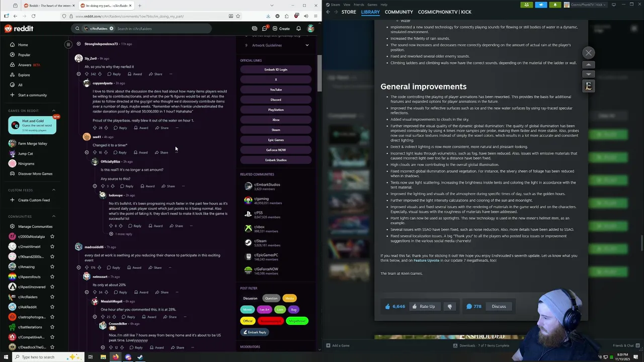The image size is (644, 362).
Task: Open Steam friends green button
Action: (527, 5)
